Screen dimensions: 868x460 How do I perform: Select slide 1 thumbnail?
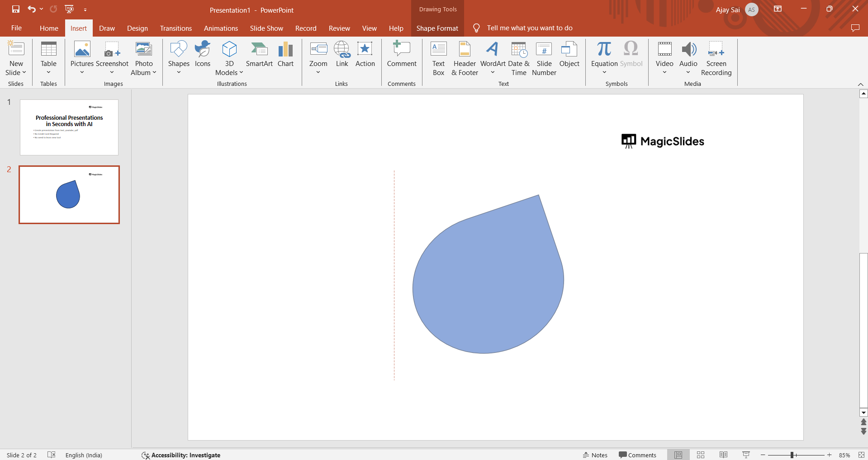tap(69, 127)
